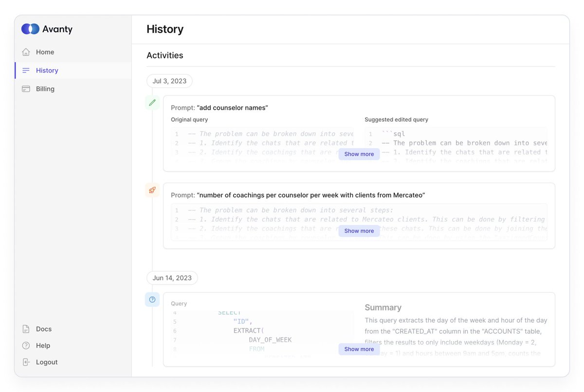Screen dimensions: 584x392
Task: Click the Jul 3, 2023 date pill
Action: pos(169,81)
